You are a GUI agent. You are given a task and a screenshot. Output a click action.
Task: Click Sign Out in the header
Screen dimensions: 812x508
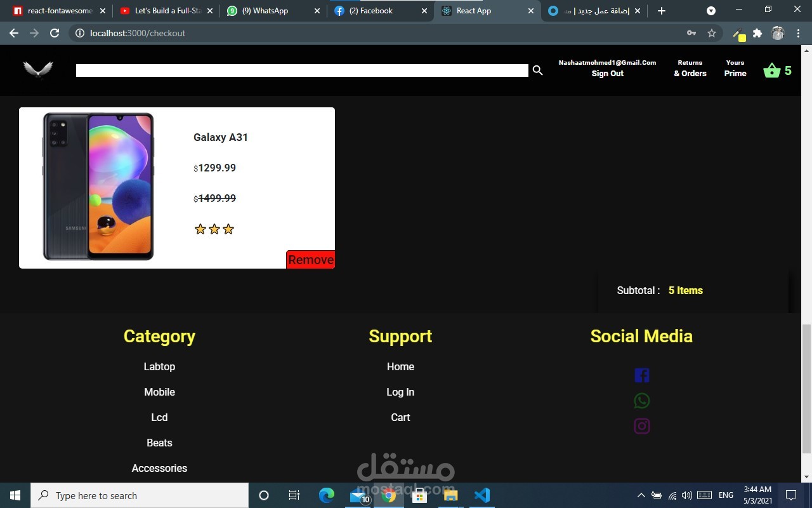pos(607,74)
